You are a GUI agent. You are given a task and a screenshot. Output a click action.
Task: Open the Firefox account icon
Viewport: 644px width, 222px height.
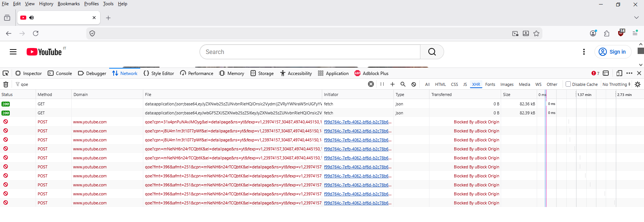tap(593, 33)
